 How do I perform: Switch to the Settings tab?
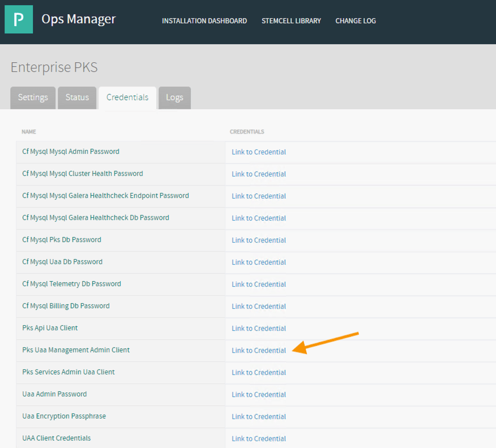tap(33, 97)
